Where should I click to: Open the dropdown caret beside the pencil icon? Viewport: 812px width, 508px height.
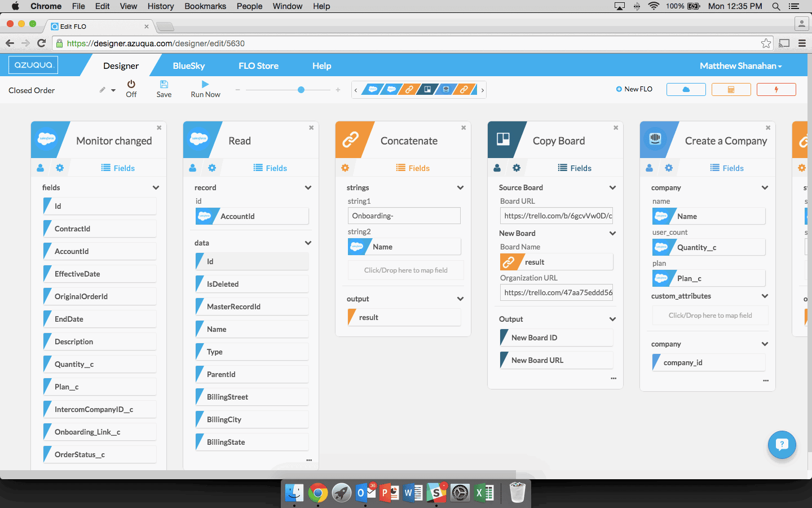pos(113,90)
